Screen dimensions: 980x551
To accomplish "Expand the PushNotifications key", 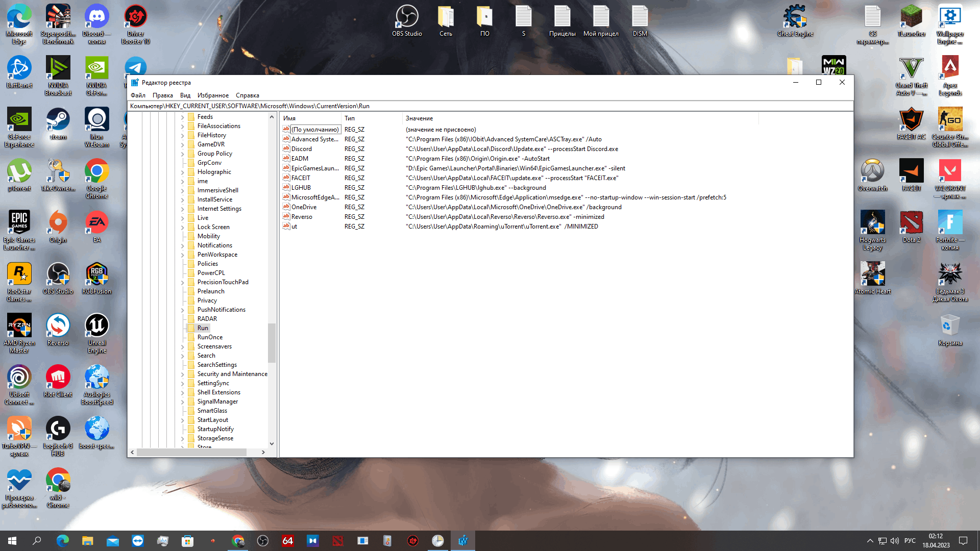I will 182,310.
